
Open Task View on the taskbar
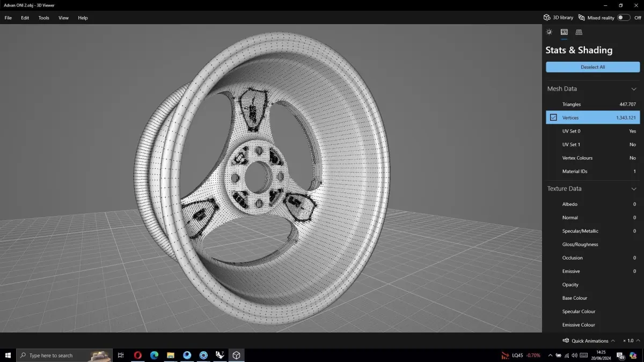pos(121,355)
